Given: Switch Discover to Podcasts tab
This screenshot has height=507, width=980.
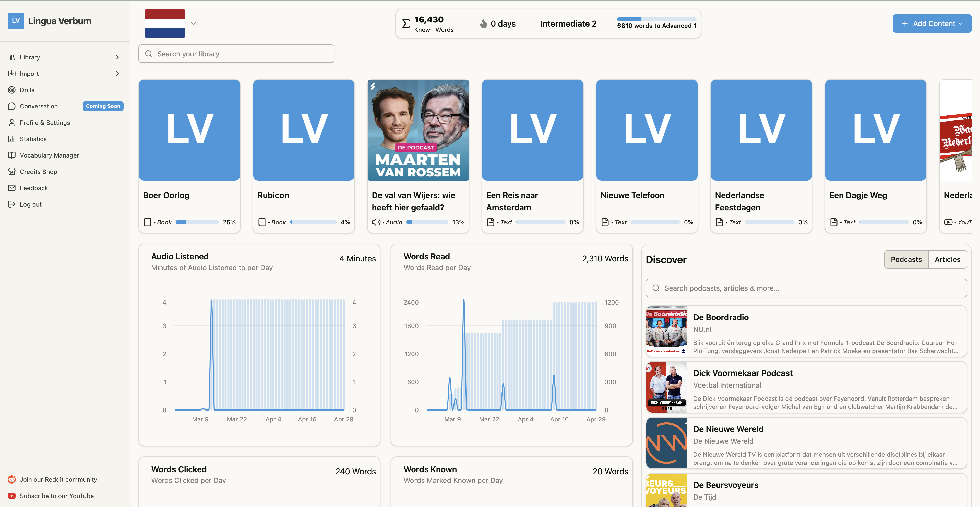Looking at the screenshot, I should 906,259.
